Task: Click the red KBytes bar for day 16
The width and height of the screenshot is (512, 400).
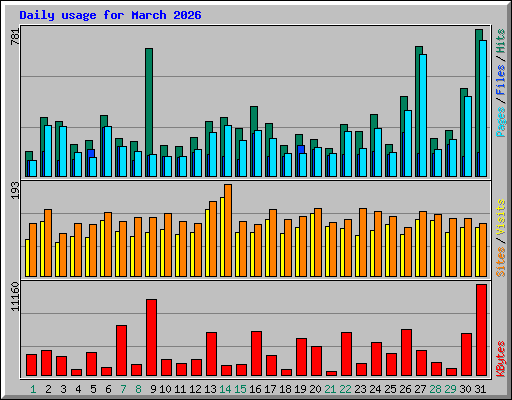Action: click(256, 354)
